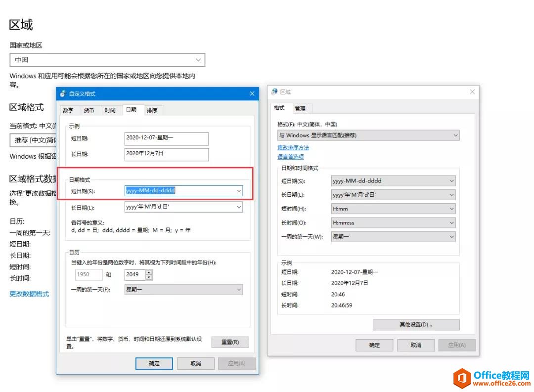The image size is (534, 392).
Task: Click 确定 in 区域 dialog
Action: pyautogui.click(x=374, y=345)
